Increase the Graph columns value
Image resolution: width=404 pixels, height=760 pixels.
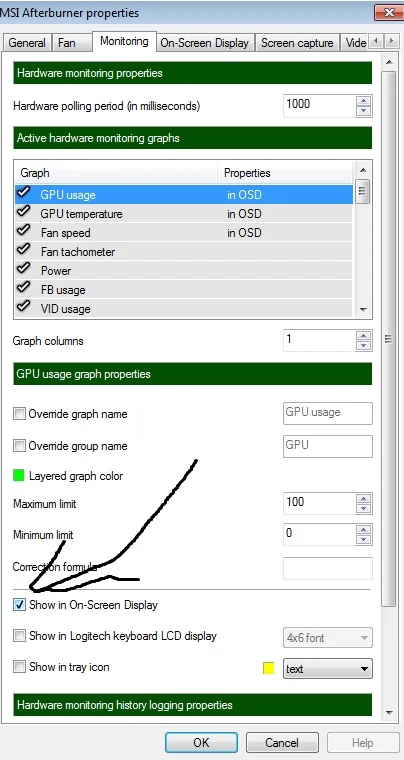click(363, 335)
